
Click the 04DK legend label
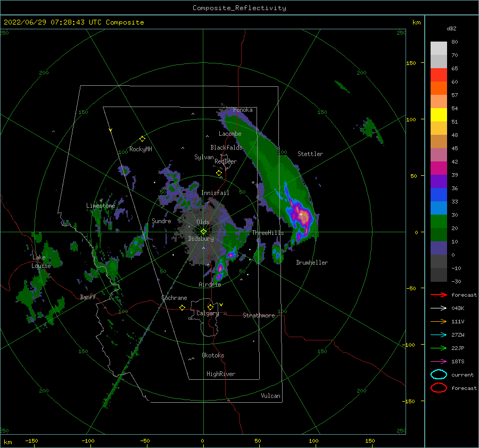458,308
